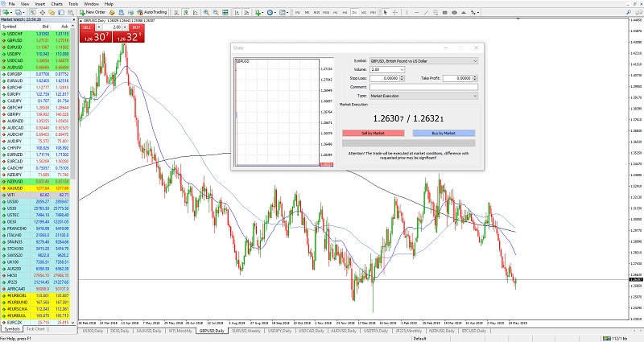
Task: Select the crosshair tool
Action: tap(394, 12)
